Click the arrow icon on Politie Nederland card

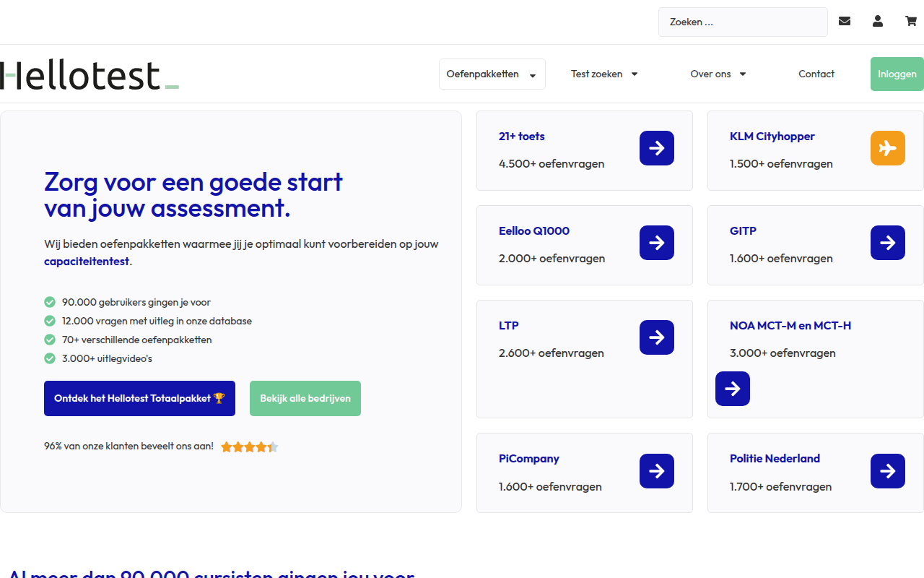point(888,471)
